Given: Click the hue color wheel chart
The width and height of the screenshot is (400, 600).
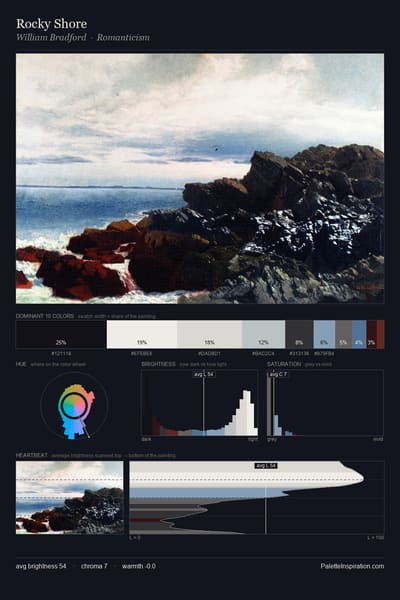Looking at the screenshot, I should coord(74,406).
